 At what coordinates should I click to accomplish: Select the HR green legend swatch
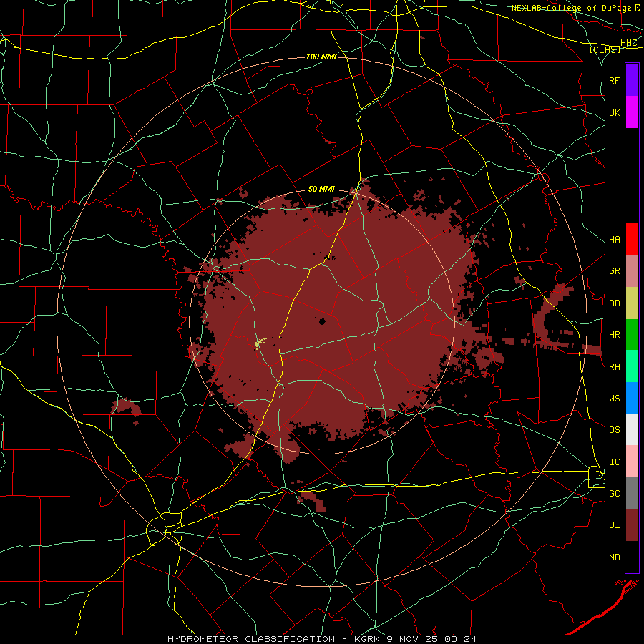pos(632,334)
